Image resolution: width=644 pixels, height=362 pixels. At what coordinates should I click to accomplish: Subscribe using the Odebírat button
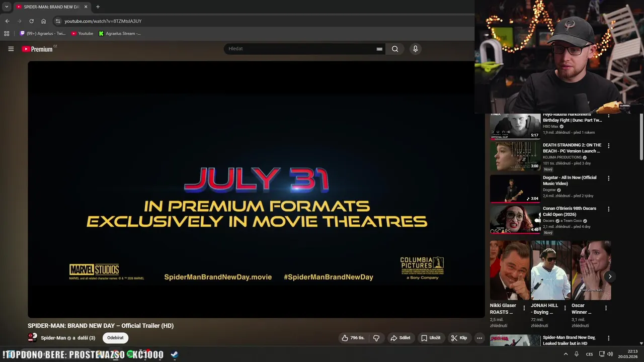[x=115, y=338]
